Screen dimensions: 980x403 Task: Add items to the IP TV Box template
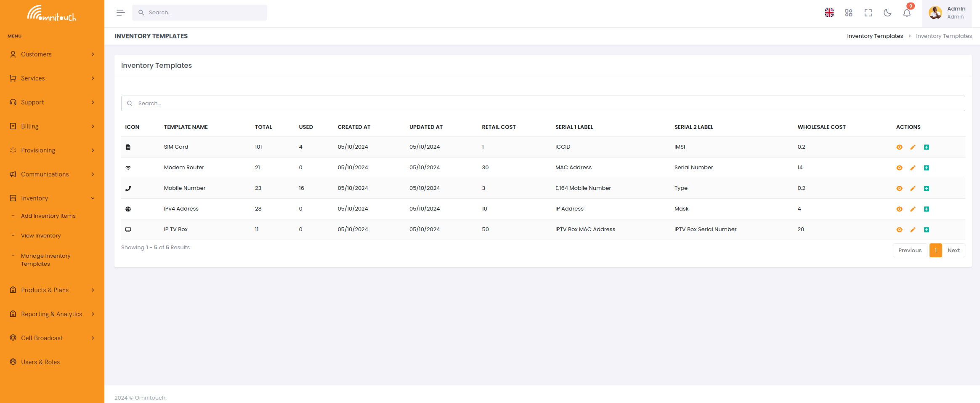pyautogui.click(x=927, y=230)
